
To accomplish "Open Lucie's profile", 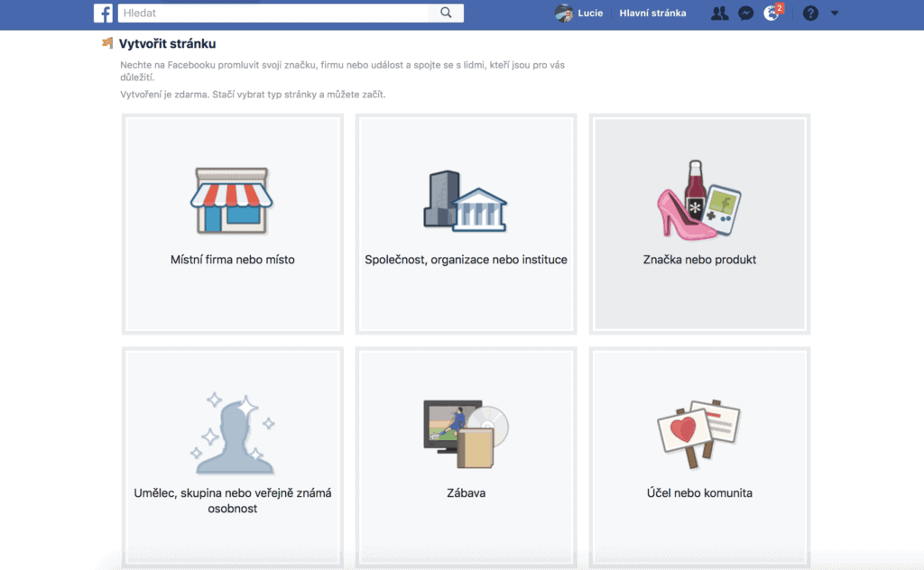I will tap(577, 13).
